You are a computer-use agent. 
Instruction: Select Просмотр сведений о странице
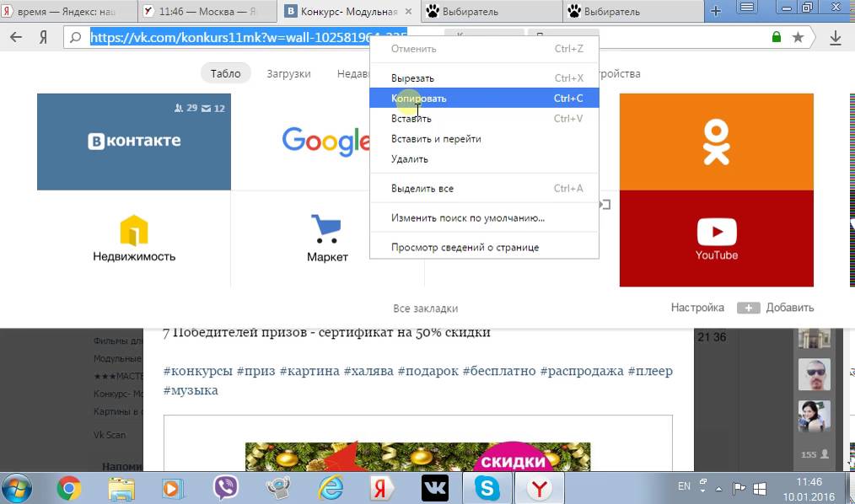pyautogui.click(x=484, y=248)
